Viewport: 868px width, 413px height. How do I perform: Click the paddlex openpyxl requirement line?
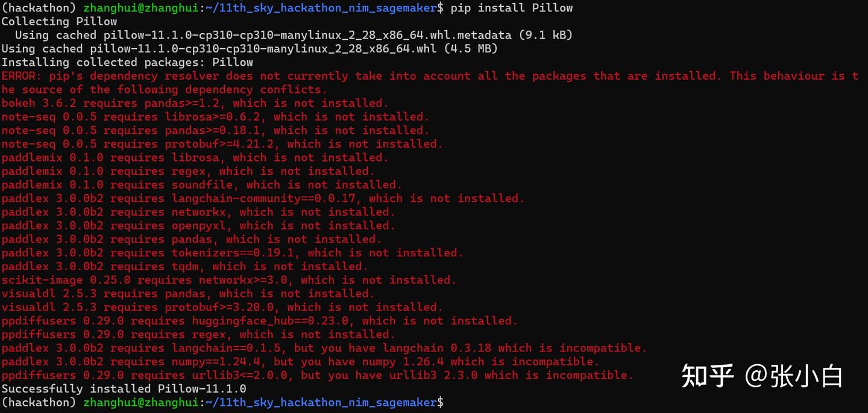pos(198,225)
